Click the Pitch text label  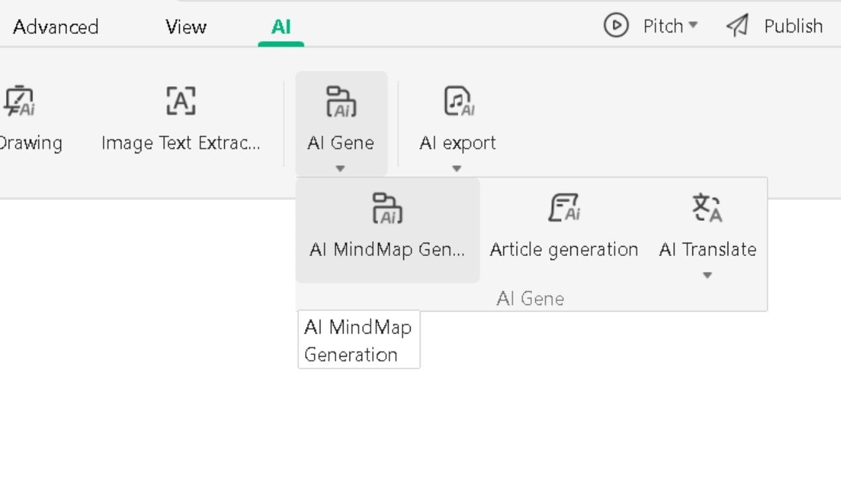click(x=663, y=26)
